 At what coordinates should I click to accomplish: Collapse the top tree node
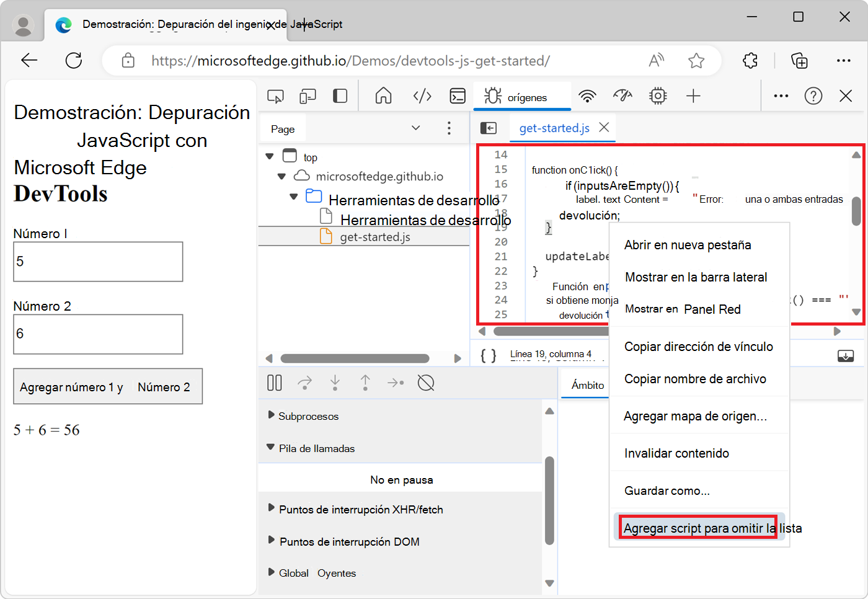click(x=270, y=156)
